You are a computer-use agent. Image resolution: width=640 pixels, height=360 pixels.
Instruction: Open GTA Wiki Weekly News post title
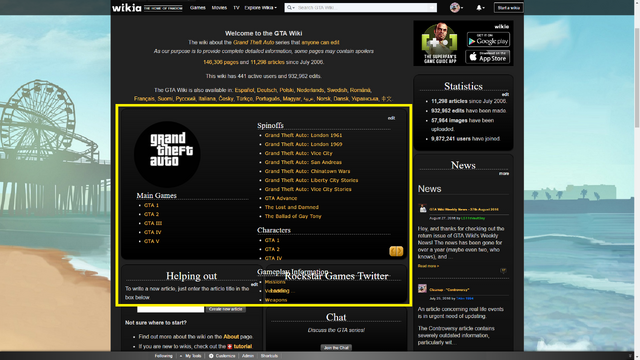point(464,209)
